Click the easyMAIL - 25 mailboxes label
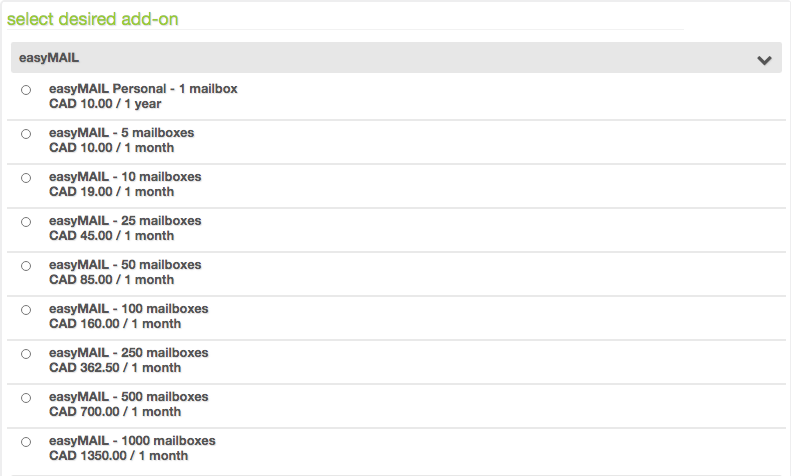Screen dimensions: 791x476 pyautogui.click(x=125, y=221)
